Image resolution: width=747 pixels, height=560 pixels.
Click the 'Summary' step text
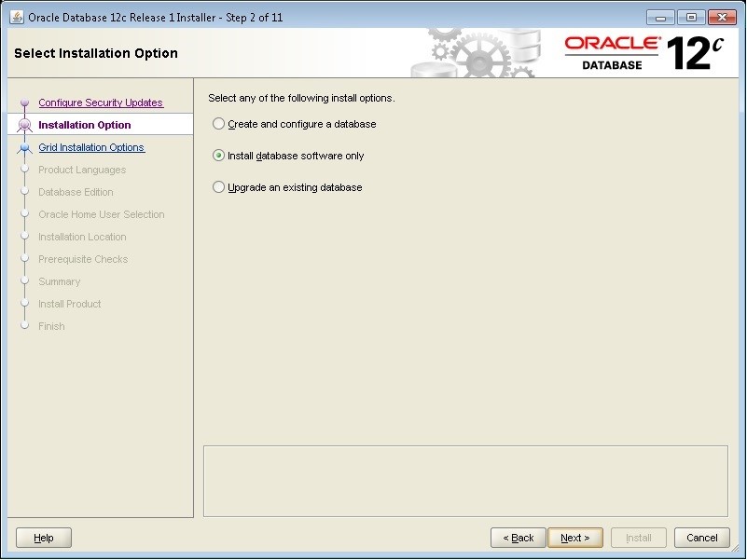point(59,281)
